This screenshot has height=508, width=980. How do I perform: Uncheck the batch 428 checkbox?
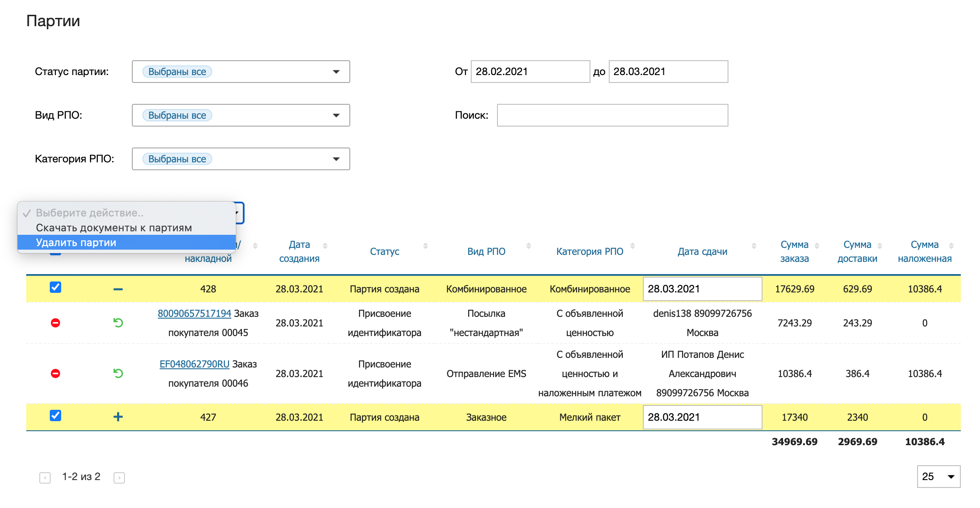tap(55, 287)
